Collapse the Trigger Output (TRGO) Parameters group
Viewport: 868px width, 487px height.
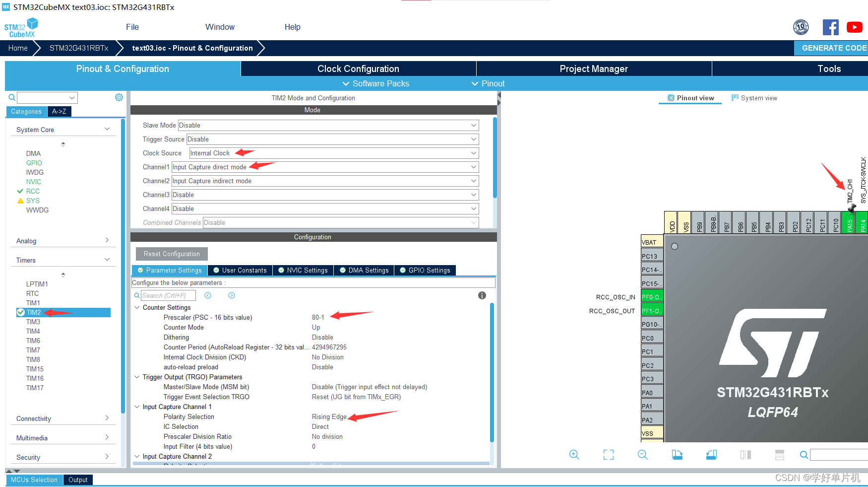137,377
